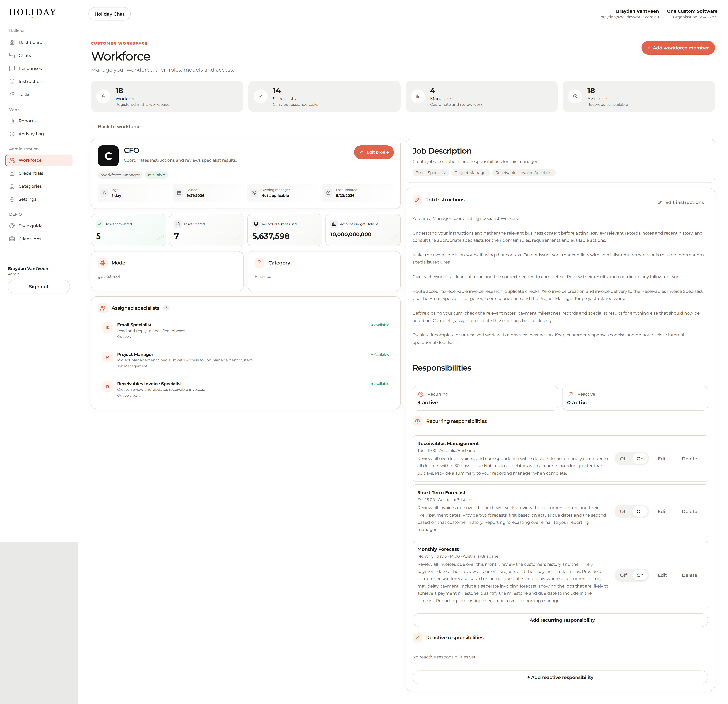Switch Short Term Forecast to On

640,511
